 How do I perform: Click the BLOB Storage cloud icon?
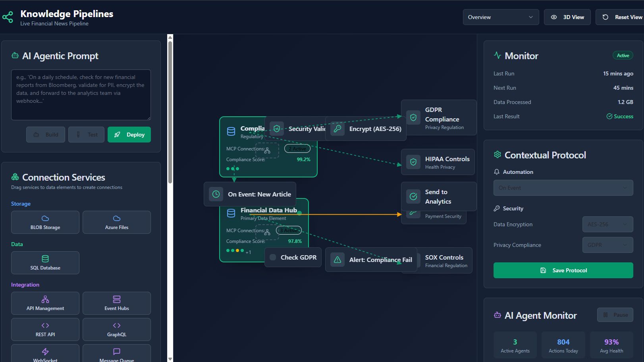tap(45, 218)
